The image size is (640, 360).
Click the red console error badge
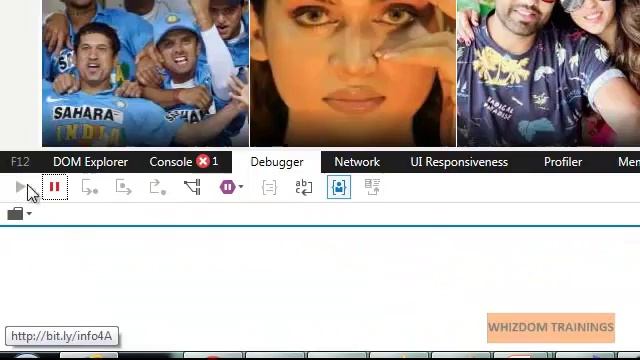coord(202,162)
